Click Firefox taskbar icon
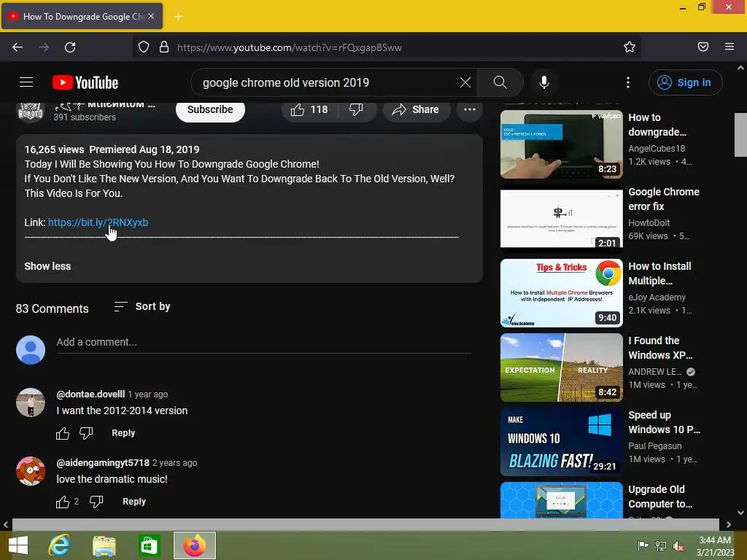 pyautogui.click(x=194, y=545)
